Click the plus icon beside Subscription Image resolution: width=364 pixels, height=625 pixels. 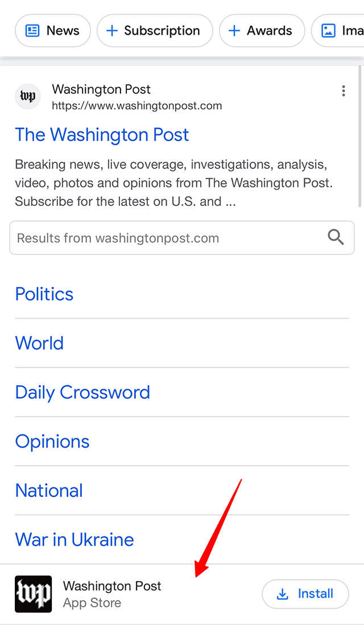tap(112, 31)
